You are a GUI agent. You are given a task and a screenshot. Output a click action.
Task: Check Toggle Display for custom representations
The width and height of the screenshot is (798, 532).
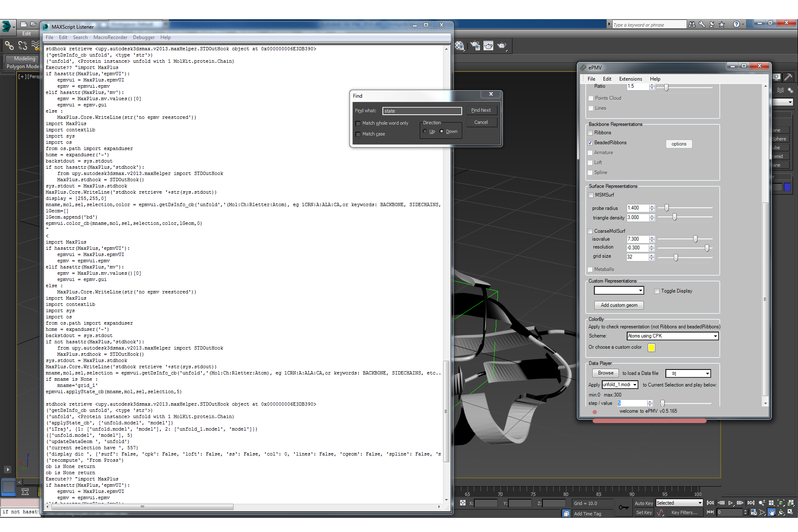[x=657, y=291]
